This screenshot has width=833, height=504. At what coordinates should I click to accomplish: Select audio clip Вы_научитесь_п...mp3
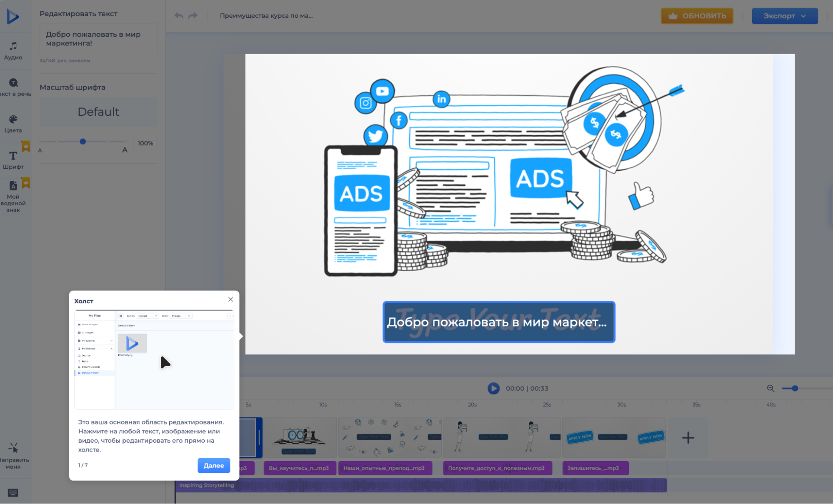pos(300,468)
